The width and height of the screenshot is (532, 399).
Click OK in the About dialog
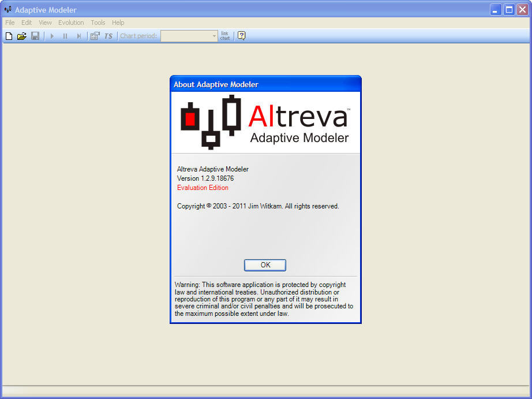point(265,265)
